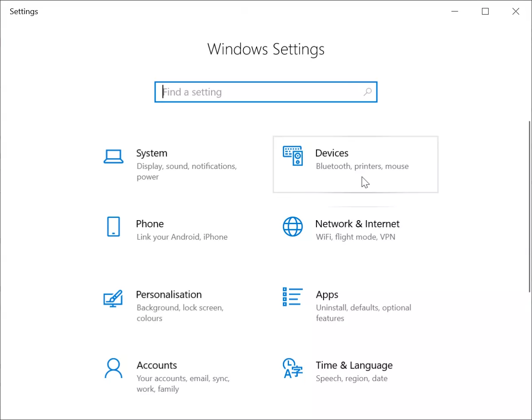532x420 pixels.
Task: Go to the Devices settings heading
Action: (x=332, y=153)
